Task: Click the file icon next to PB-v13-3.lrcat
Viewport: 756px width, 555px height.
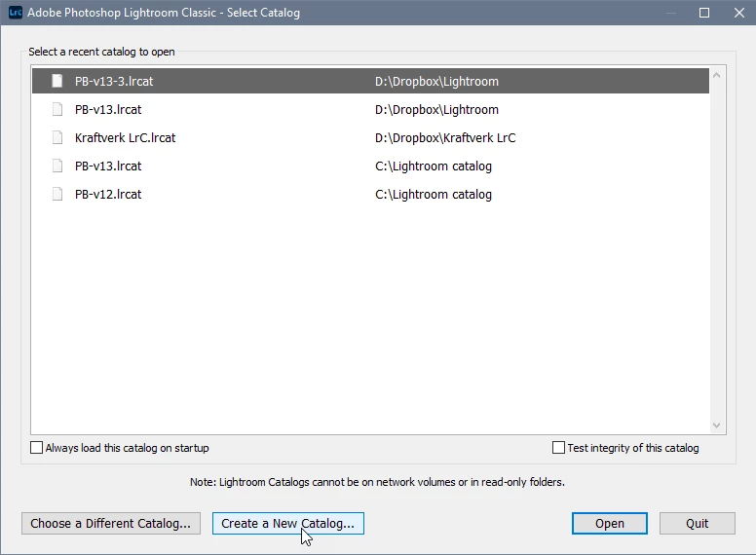Action: click(x=57, y=81)
